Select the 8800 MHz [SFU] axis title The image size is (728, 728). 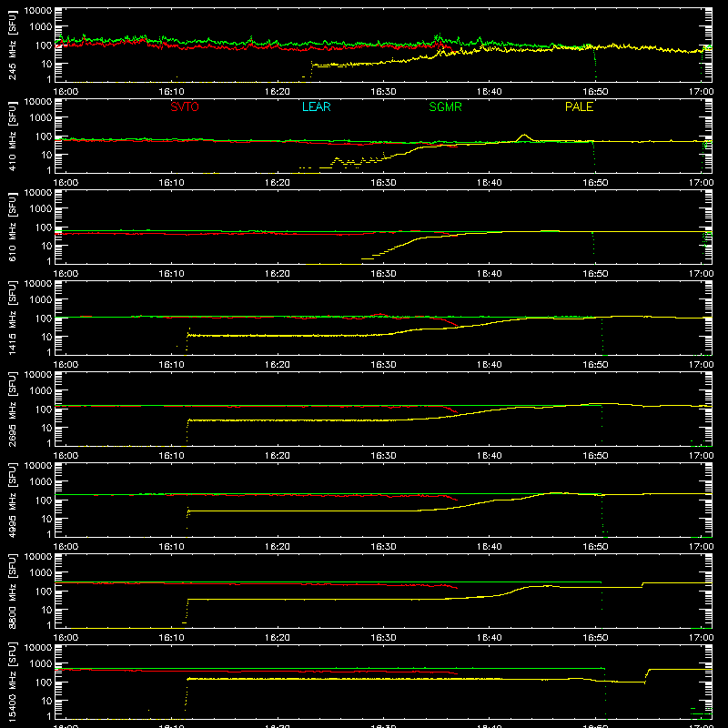pyautogui.click(x=13, y=591)
